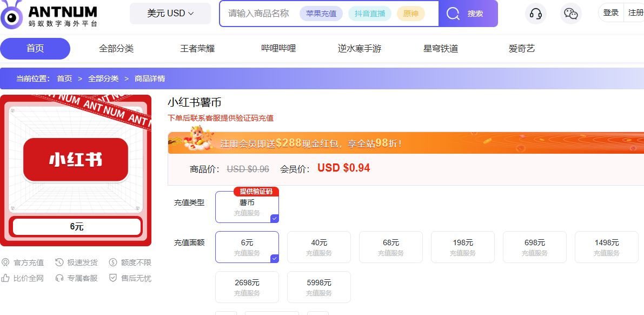Click the 全部分类 breadcrumb link
This screenshot has width=644, height=315.
pyautogui.click(x=103, y=78)
